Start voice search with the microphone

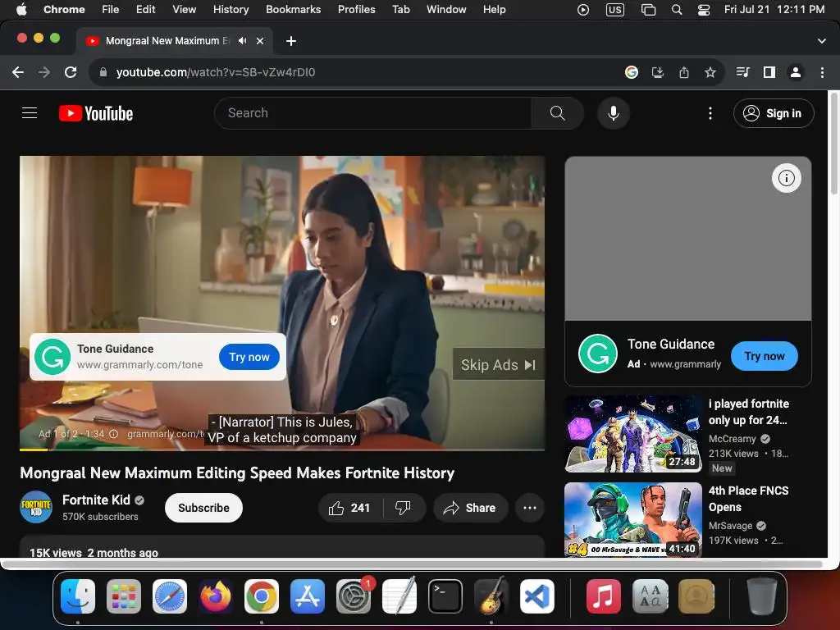[614, 113]
